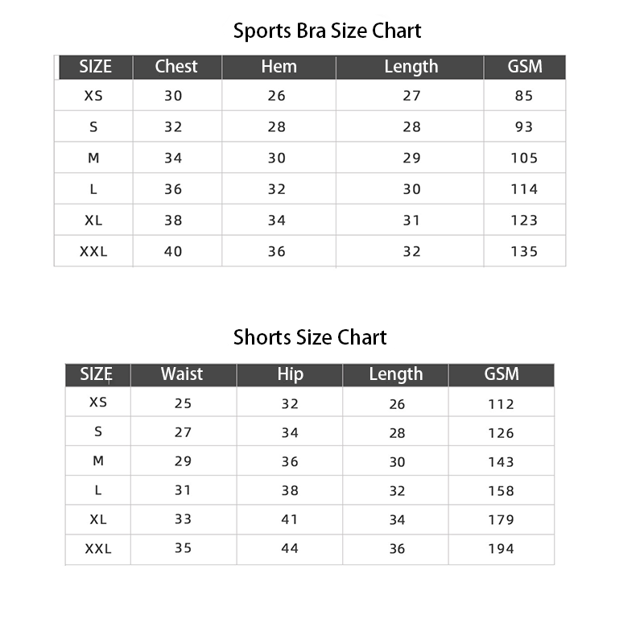644x644 pixels.
Task: Select the Chest column header
Action: (x=176, y=67)
